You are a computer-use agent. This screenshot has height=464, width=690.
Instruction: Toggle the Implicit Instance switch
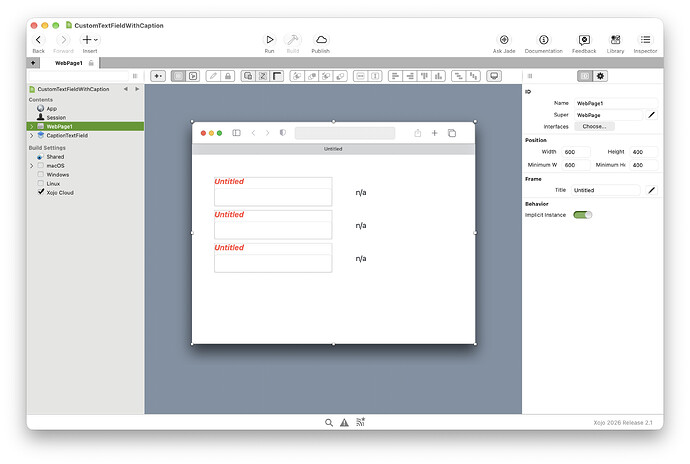tap(583, 215)
